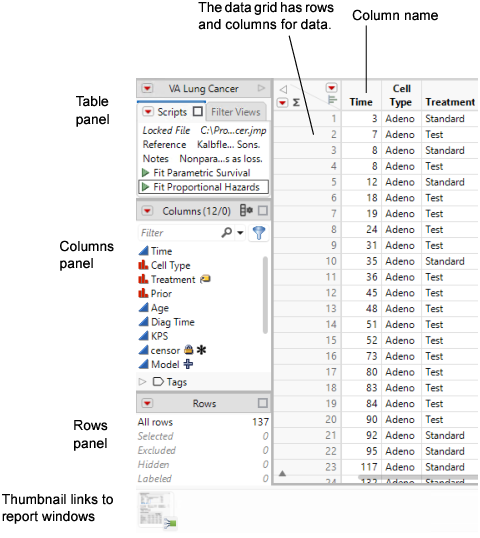Viewport: 480px width, 538px height.
Task: Click the Age continuous modeling type icon
Action: 143,307
